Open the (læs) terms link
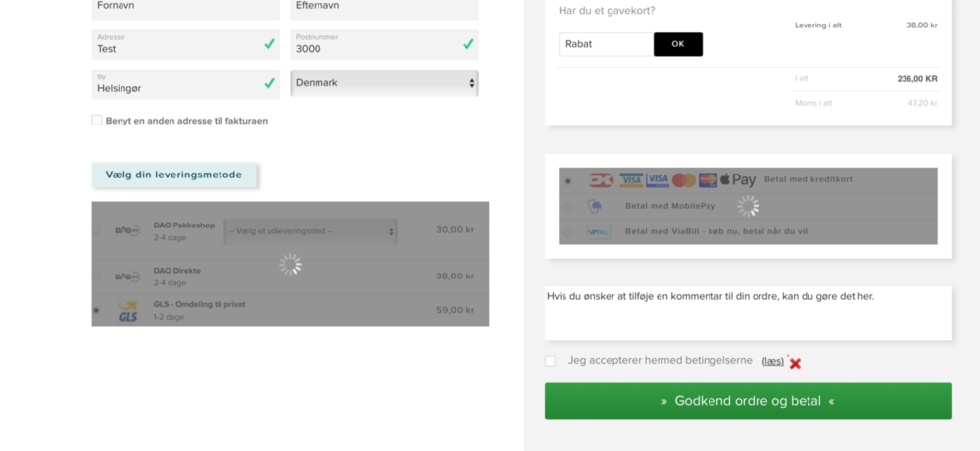 point(773,361)
